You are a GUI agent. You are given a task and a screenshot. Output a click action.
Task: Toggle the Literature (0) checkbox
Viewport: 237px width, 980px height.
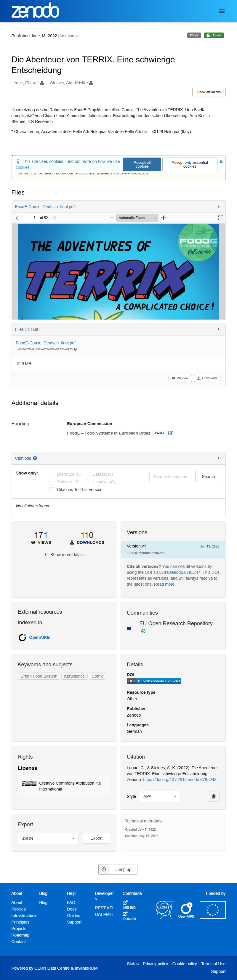click(x=52, y=474)
